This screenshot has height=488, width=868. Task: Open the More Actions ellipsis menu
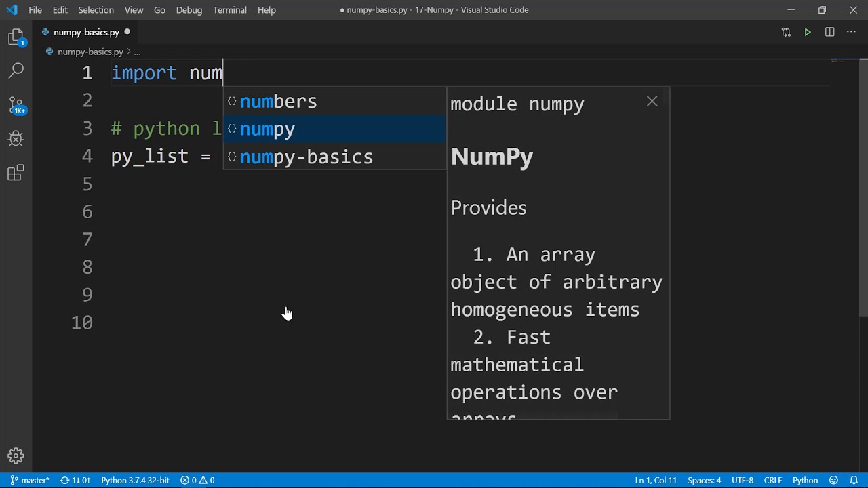point(851,32)
